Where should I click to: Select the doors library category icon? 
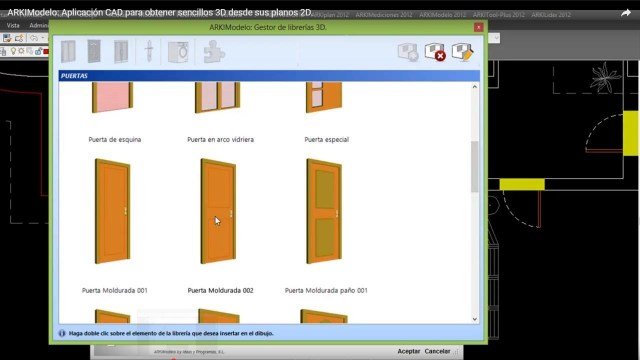pyautogui.click(x=94, y=51)
